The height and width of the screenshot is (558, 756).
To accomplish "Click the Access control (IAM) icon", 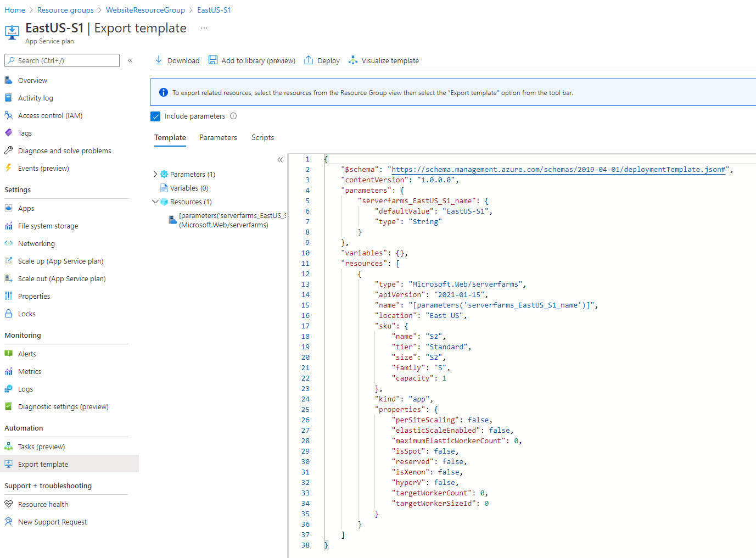I will (9, 115).
